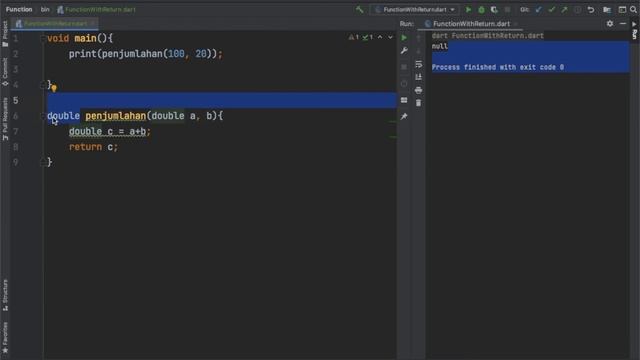Open Run panel settings gear
The height and width of the screenshot is (360, 640).
(610, 24)
